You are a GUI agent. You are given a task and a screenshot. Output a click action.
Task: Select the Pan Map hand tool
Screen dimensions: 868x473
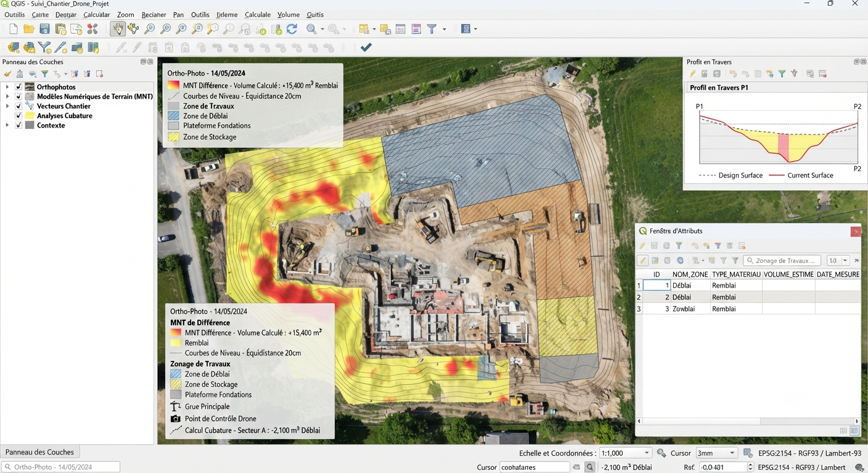tap(118, 29)
